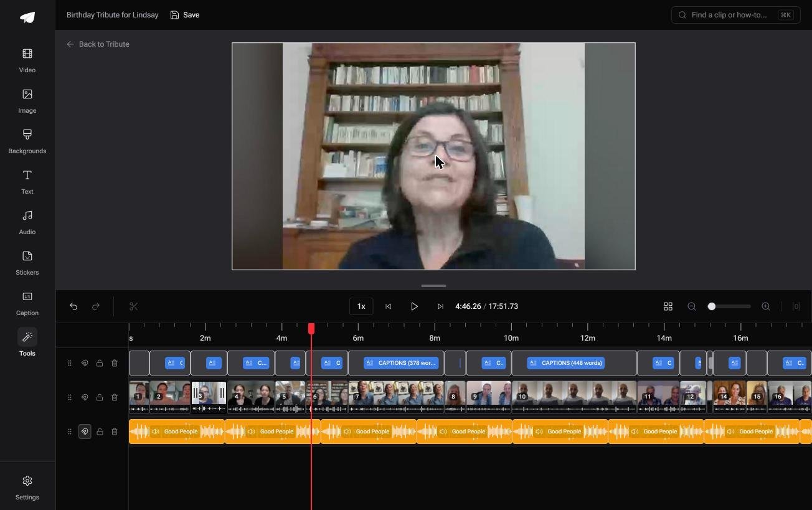The height and width of the screenshot is (510, 812).
Task: Select video clip number 10 thumbnail
Action: (x=574, y=397)
